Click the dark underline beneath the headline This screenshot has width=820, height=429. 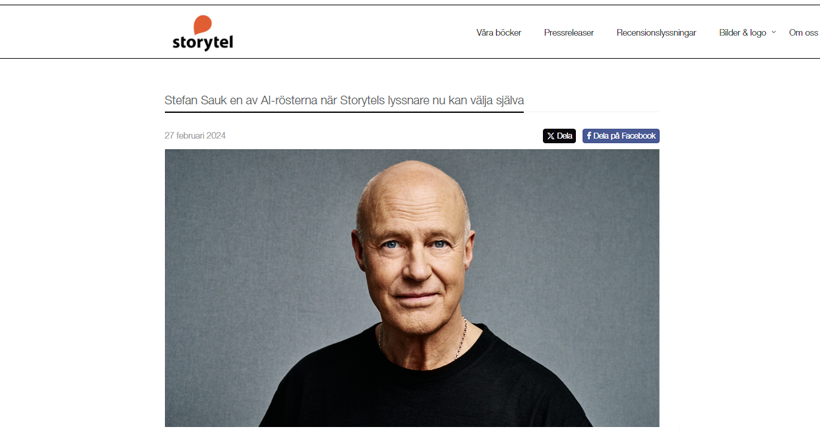coord(344,111)
